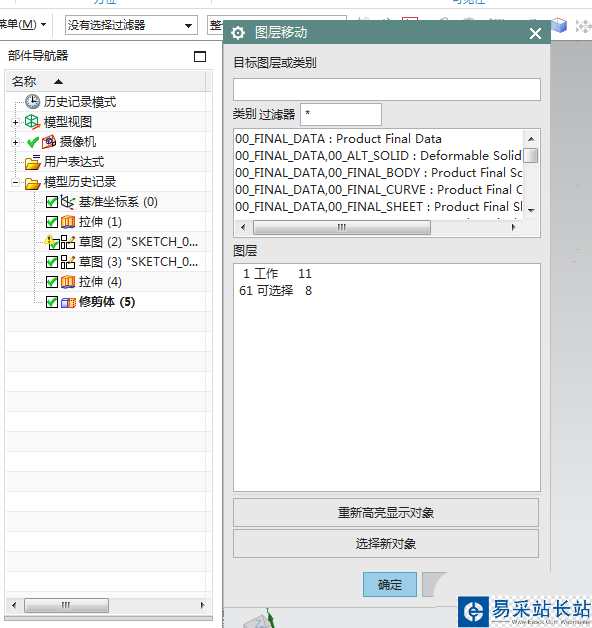
Task: Toggle checkbox for 基准坐标系 (0)
Action: [52, 202]
